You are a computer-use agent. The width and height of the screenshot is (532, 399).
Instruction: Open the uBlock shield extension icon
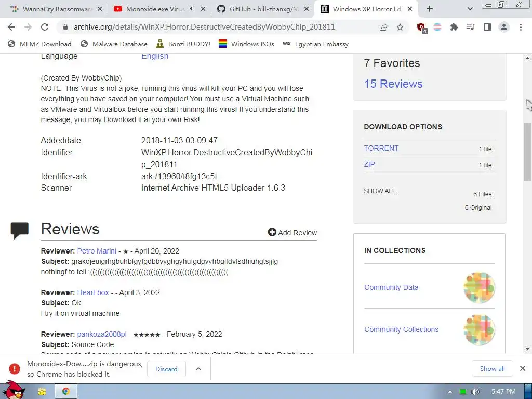422,28
